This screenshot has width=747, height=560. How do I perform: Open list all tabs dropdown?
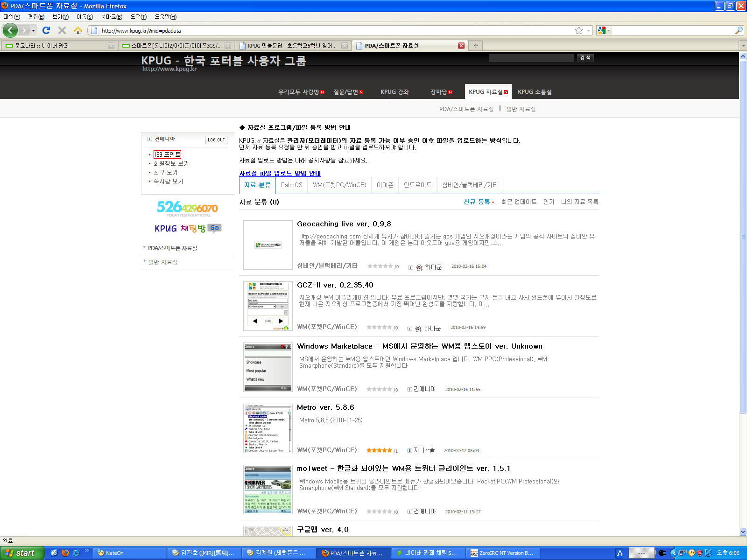point(743,46)
